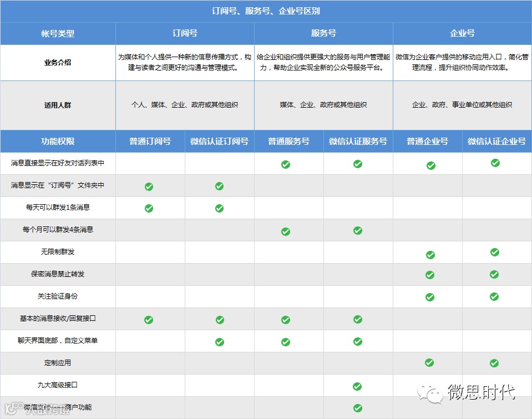The image size is (532, 419).
Task: Click the 无限制群发 row label
Action: pos(58,251)
